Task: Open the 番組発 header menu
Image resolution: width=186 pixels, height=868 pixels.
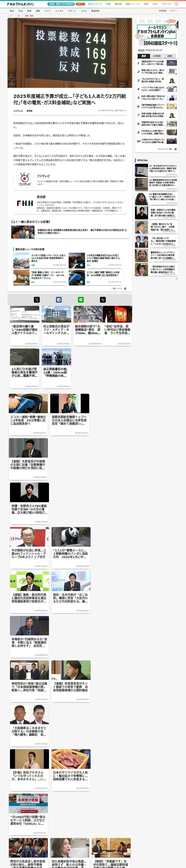Action: pos(118,4)
